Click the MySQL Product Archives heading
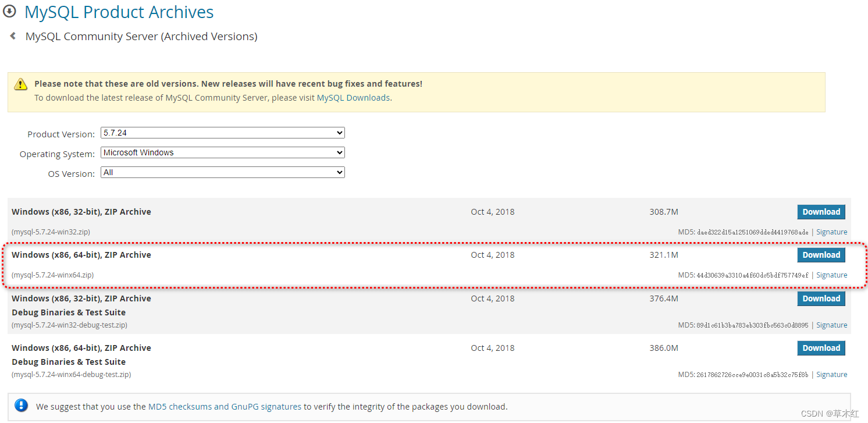The image size is (868, 423). 119,12
